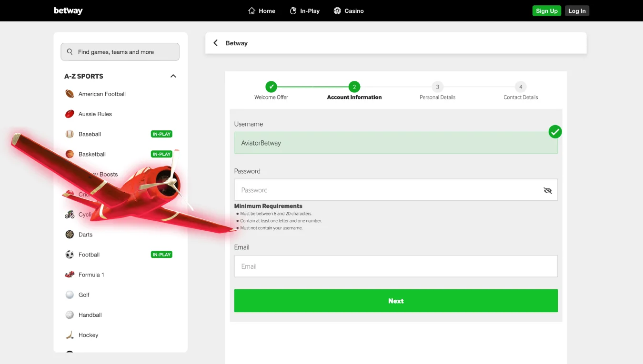Open Hockey via its stick icon
The image size is (643, 364).
pyautogui.click(x=70, y=335)
